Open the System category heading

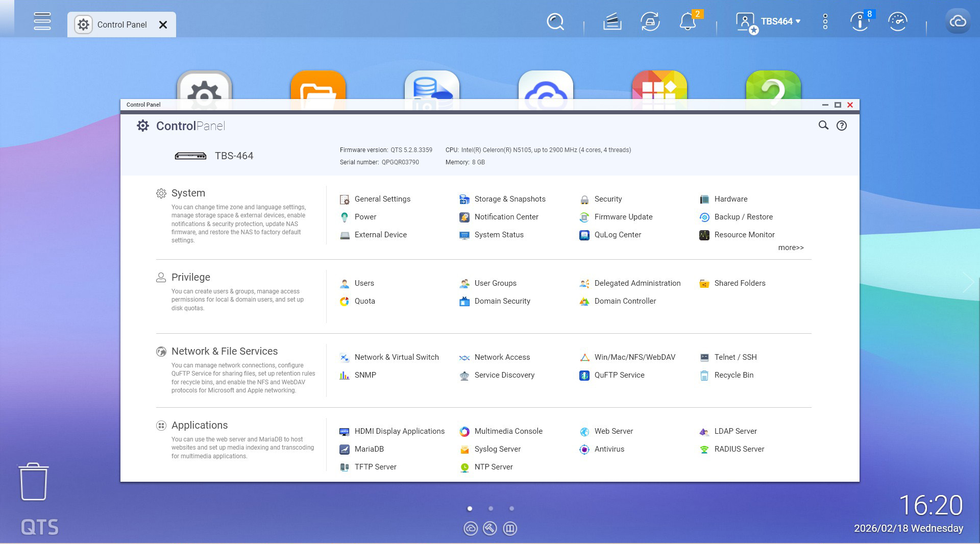coord(188,193)
